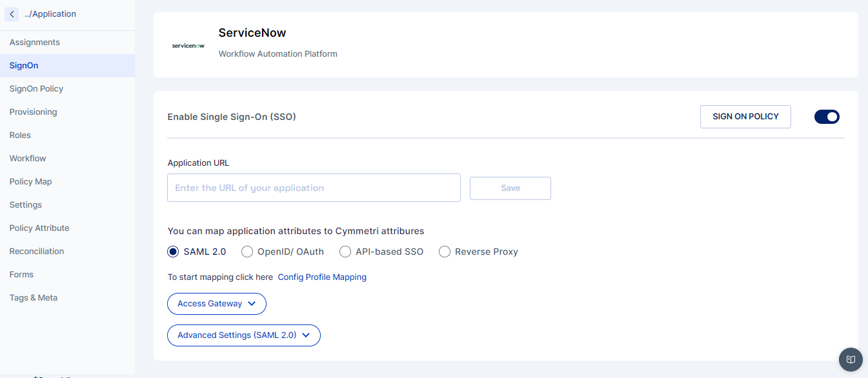Expand Advanced Settings (SAML 2.0) section
The image size is (868, 378).
tap(244, 335)
